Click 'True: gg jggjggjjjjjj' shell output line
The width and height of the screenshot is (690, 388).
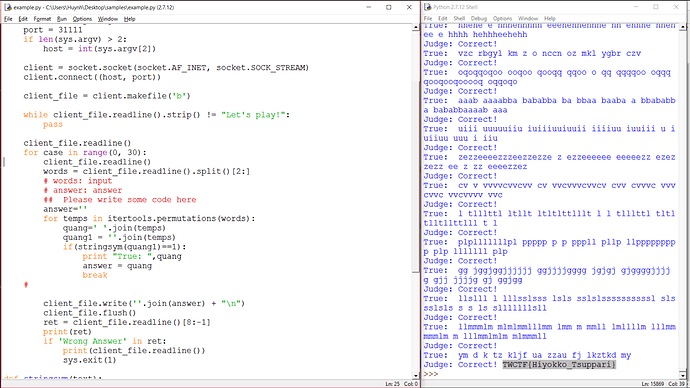point(547,270)
